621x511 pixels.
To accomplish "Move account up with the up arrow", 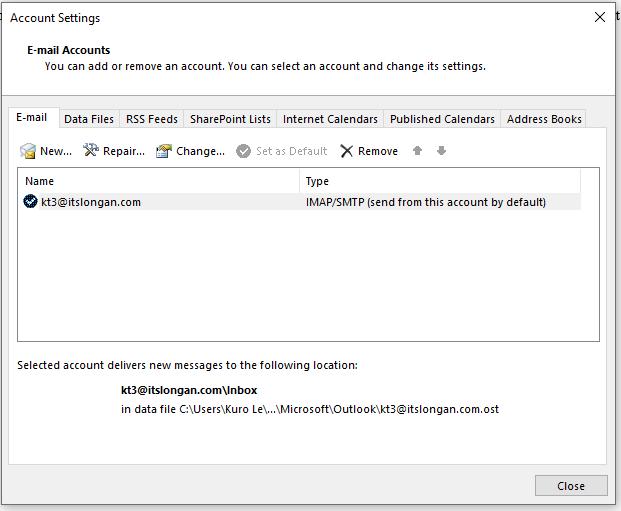I will coord(418,151).
